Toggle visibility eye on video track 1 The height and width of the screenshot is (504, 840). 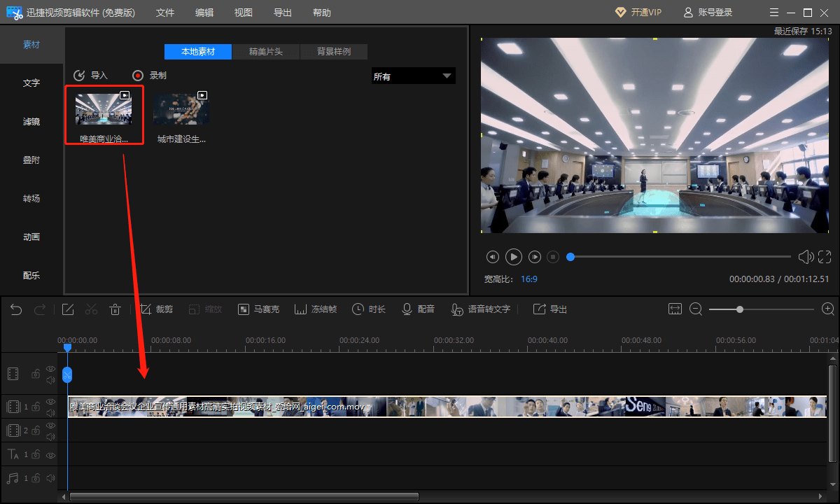click(50, 402)
